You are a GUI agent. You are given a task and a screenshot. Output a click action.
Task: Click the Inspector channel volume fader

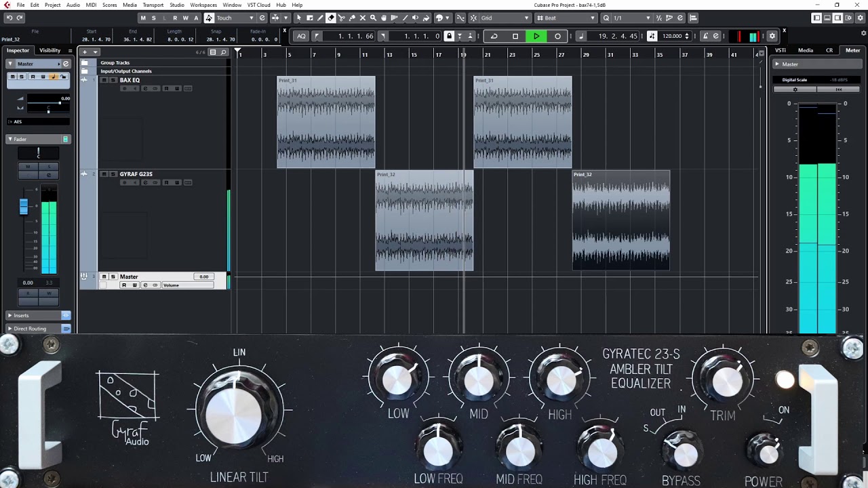point(24,207)
